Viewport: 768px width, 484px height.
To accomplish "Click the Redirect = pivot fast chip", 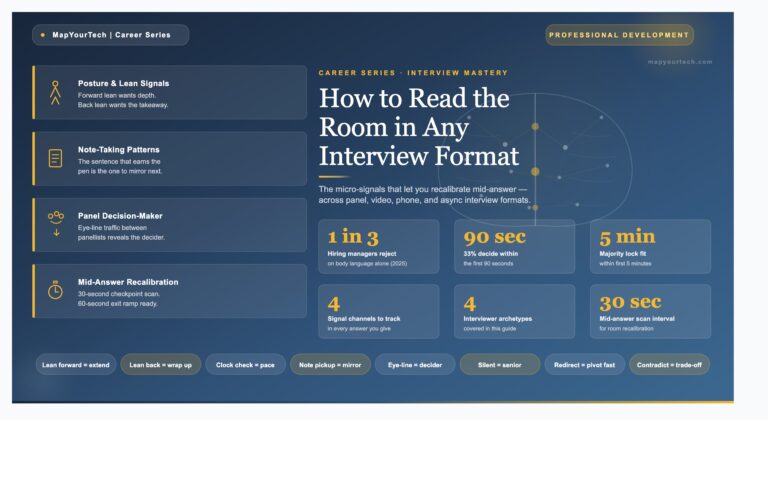I will pyautogui.click(x=584, y=364).
